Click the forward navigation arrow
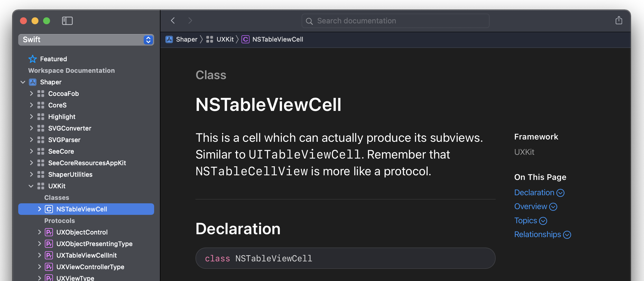 [190, 21]
